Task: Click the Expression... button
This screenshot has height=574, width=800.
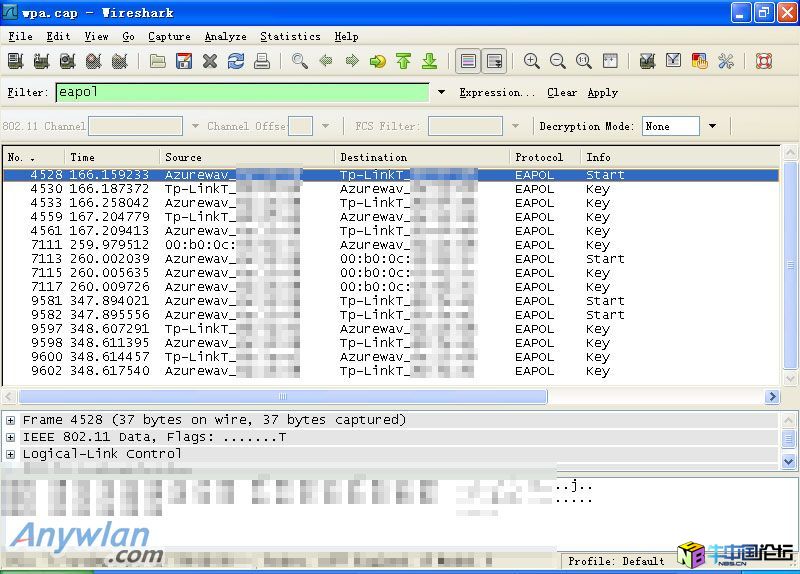Action: coord(490,93)
